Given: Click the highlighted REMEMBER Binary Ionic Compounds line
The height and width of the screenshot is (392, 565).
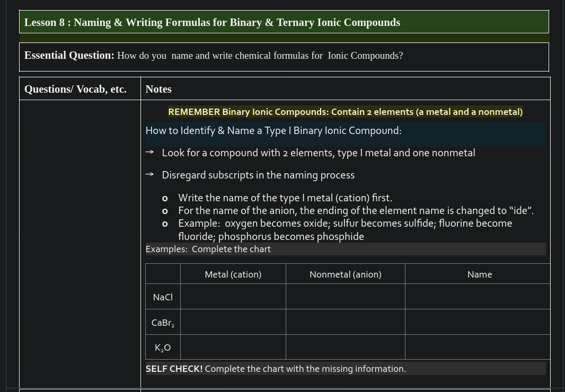Looking at the screenshot, I should point(345,112).
